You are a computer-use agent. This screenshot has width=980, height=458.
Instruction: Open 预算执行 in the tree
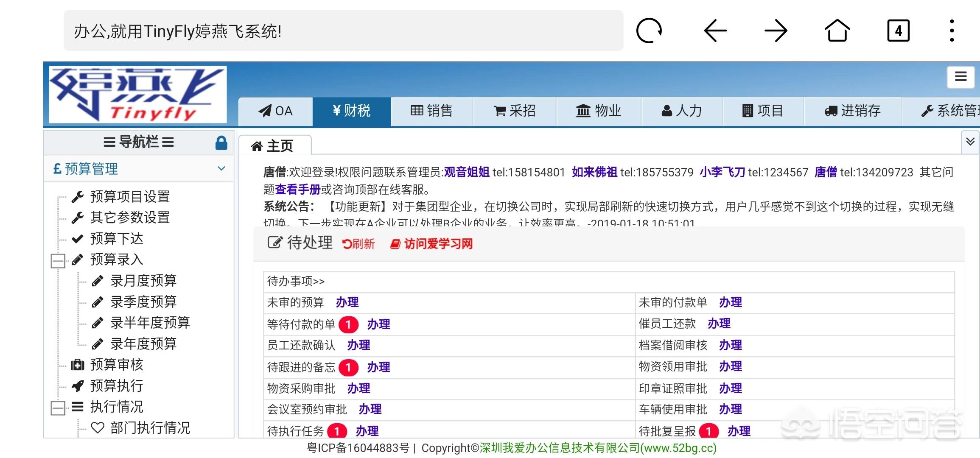[117, 386]
